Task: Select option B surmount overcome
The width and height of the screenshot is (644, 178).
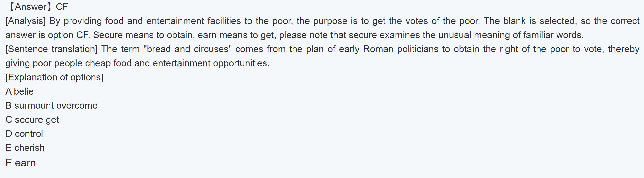Action: (51, 105)
